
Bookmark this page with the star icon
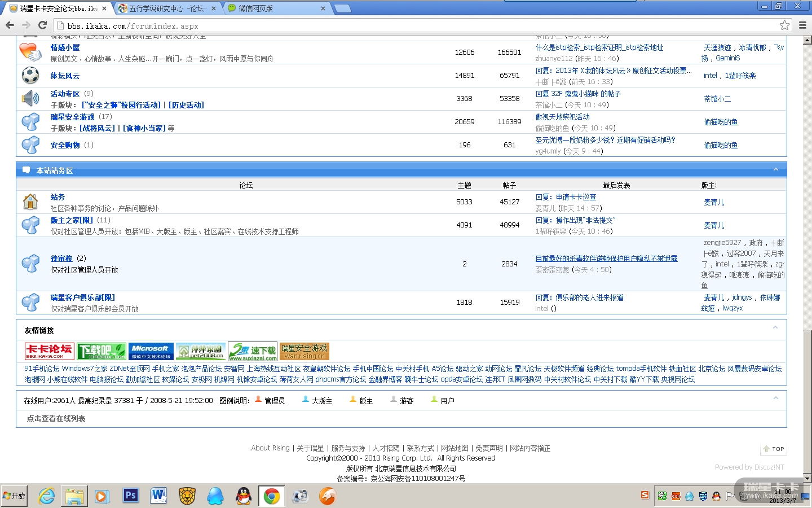point(784,25)
